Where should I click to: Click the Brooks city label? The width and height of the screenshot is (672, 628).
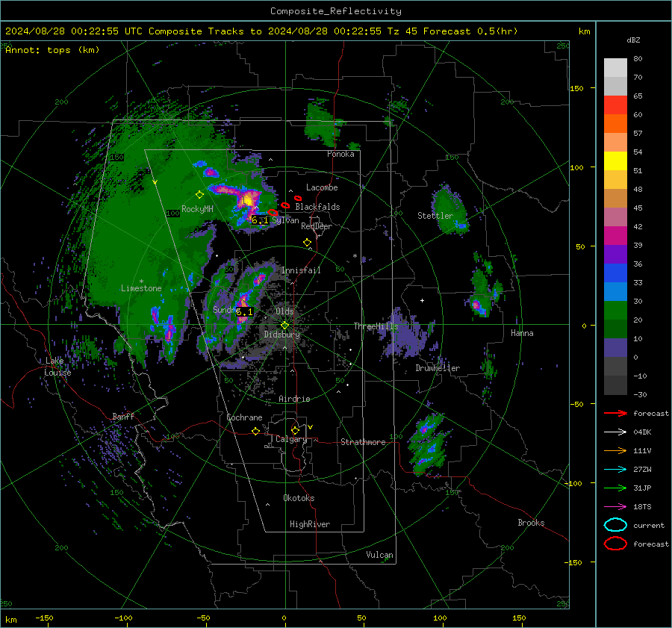pos(531,523)
